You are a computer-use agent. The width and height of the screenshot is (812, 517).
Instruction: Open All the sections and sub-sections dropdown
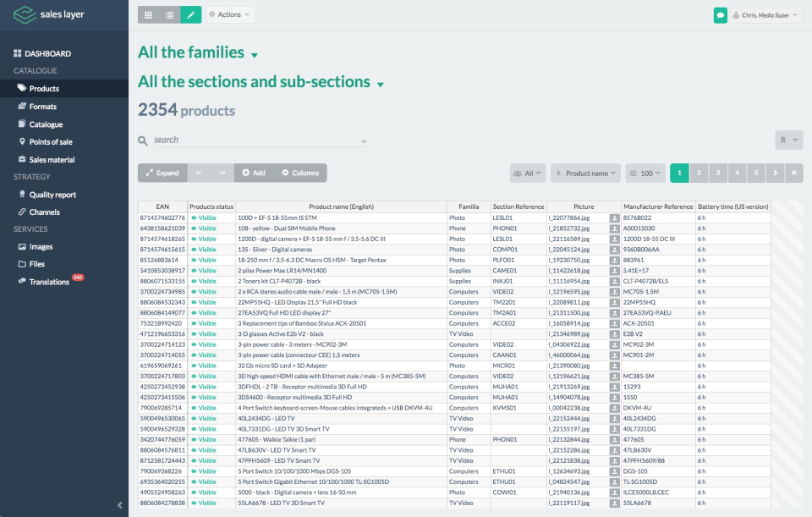[x=380, y=85]
